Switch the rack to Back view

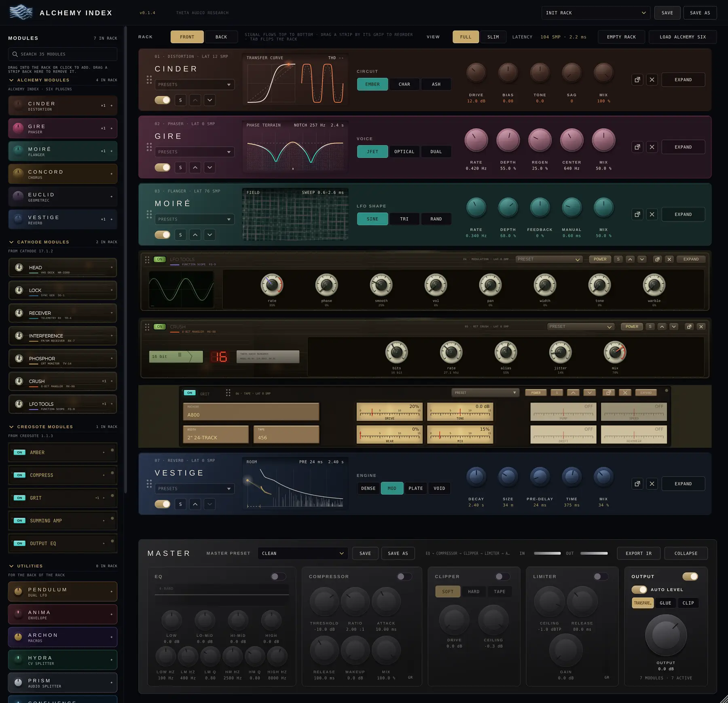coord(221,37)
